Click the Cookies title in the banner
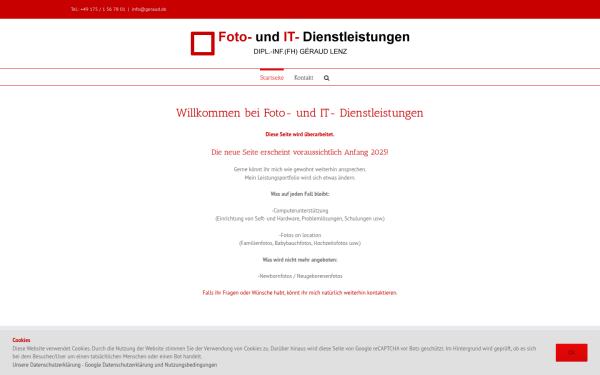Viewport: 600px width, 375px height. pyautogui.click(x=21, y=340)
